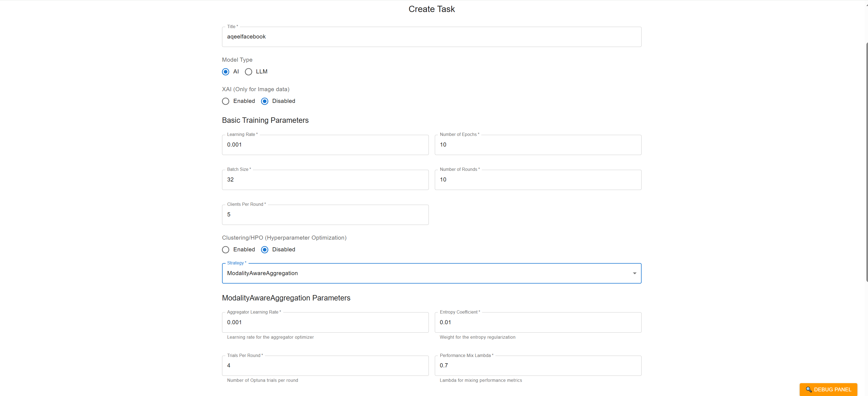Select Disabled under XAI option
868x396 pixels.
coord(265,101)
